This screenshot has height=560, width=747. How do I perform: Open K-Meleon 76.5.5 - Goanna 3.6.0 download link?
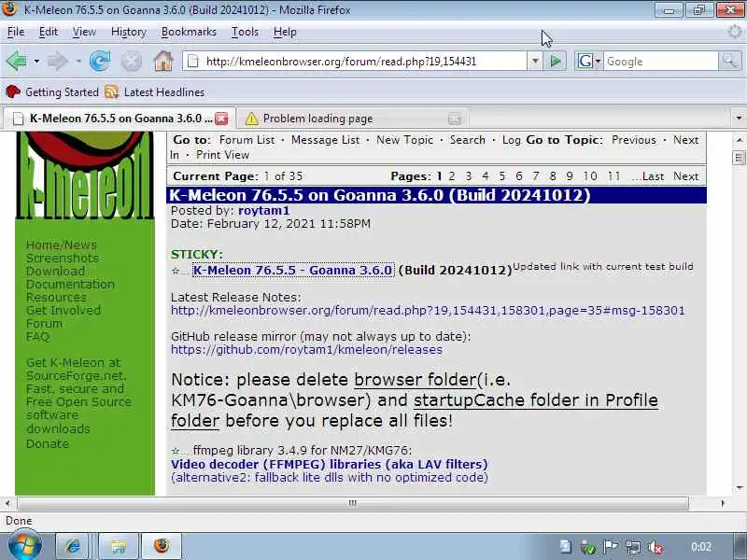293,270
